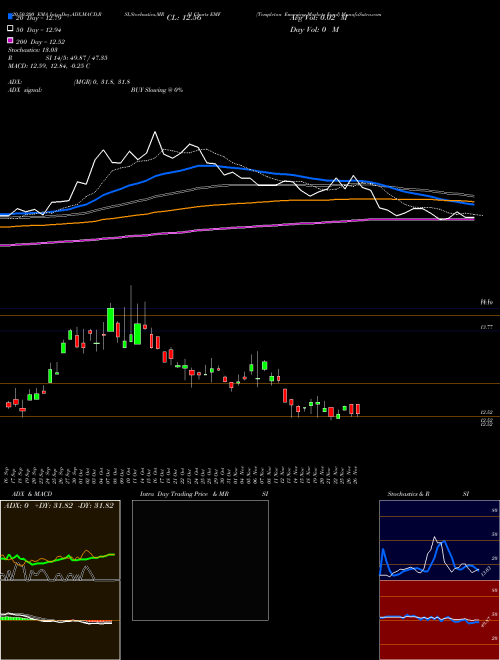Screen dimensions: 500x660
Task: Open the blue Stochastics chart panel
Action: pos(439,540)
